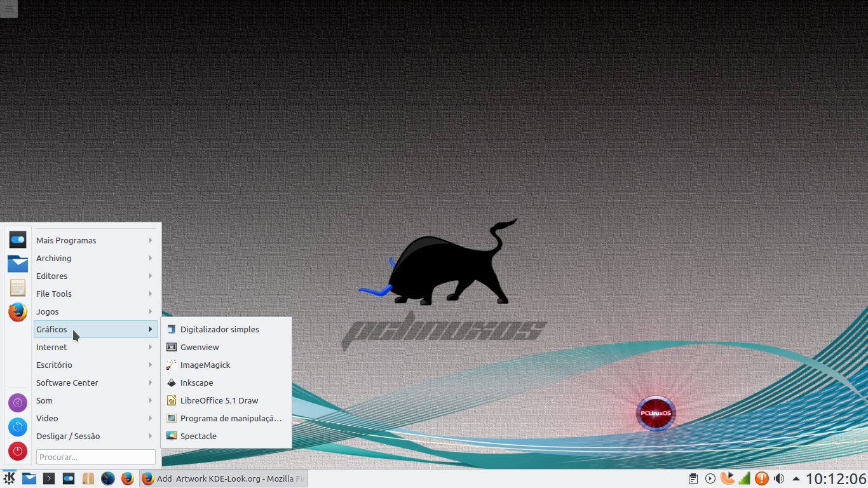Click the blue restart circular icon
868x488 pixels.
click(x=18, y=427)
